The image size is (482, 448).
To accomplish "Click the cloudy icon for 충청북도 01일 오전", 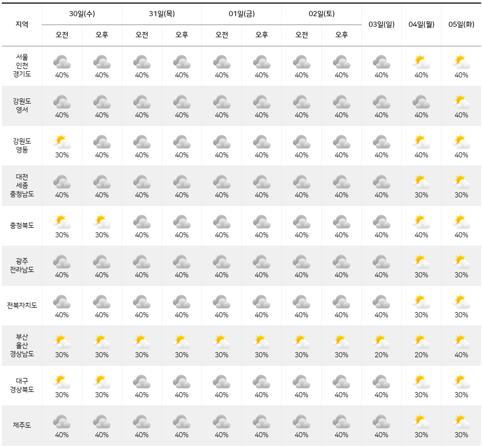I will [x=222, y=222].
